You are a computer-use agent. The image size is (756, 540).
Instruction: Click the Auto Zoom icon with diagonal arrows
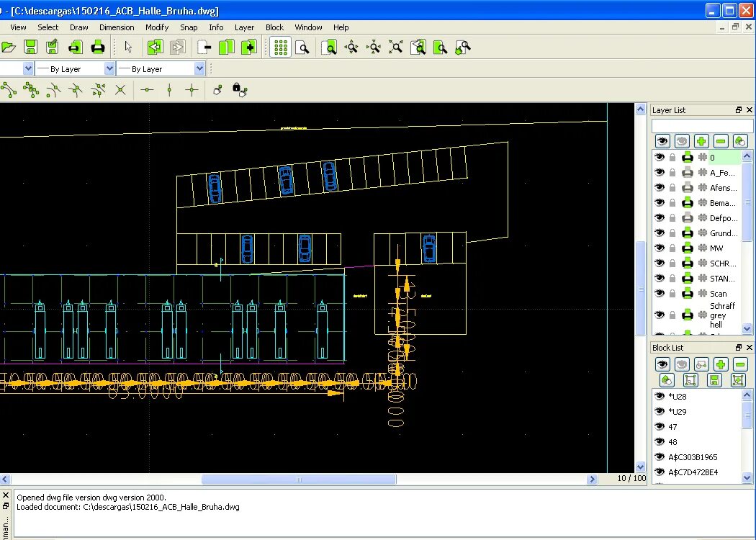(x=396, y=48)
